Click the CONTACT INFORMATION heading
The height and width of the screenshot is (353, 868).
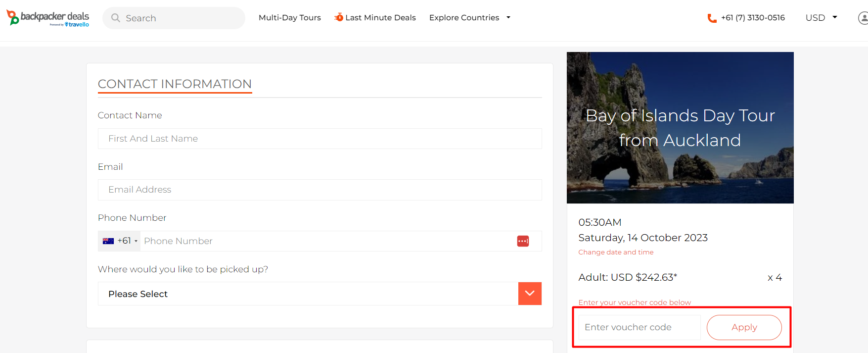[x=175, y=84]
